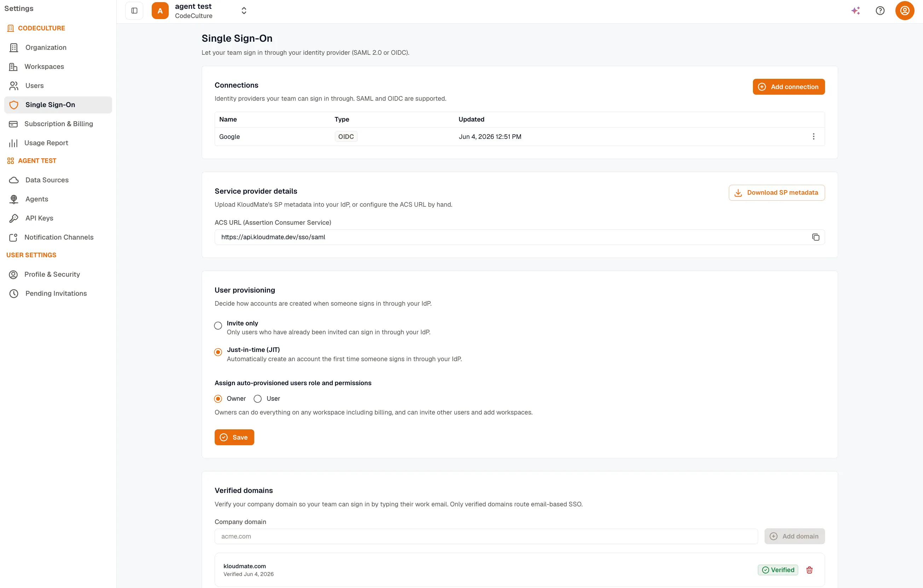Navigate to Users page

coord(58,86)
